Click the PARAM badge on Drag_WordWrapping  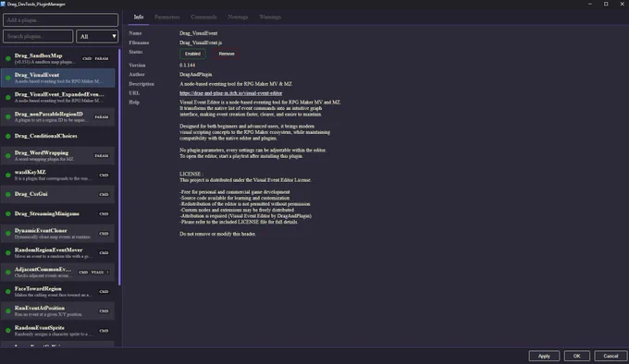(102, 156)
